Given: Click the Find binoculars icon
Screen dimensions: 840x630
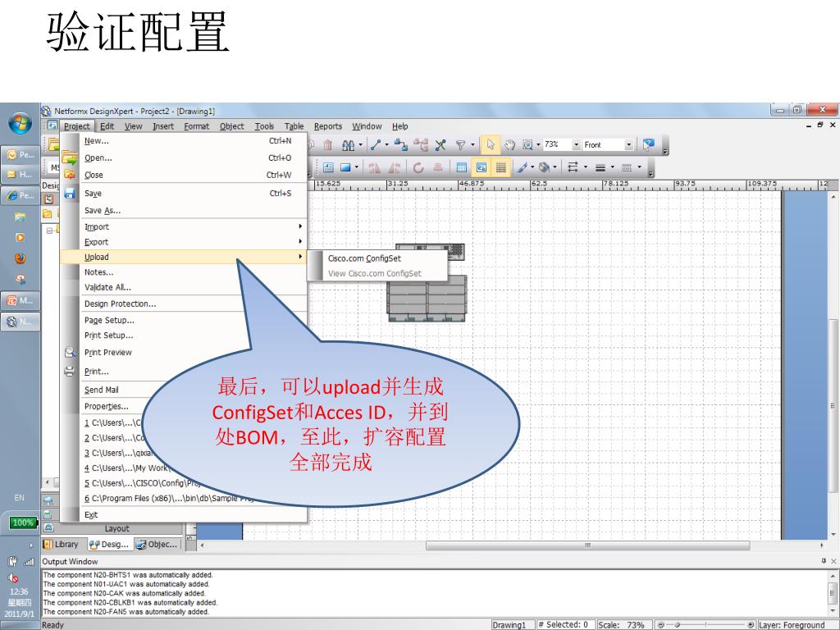Looking at the screenshot, I should click(x=348, y=144).
